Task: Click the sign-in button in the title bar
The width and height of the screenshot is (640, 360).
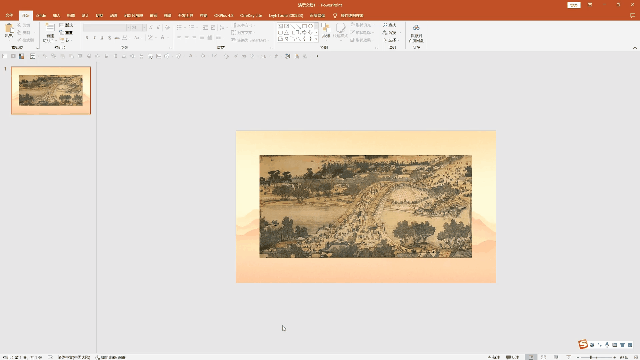Action: tap(574, 5)
